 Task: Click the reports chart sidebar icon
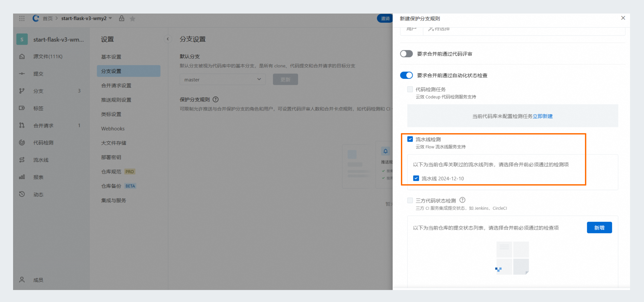[x=22, y=177]
